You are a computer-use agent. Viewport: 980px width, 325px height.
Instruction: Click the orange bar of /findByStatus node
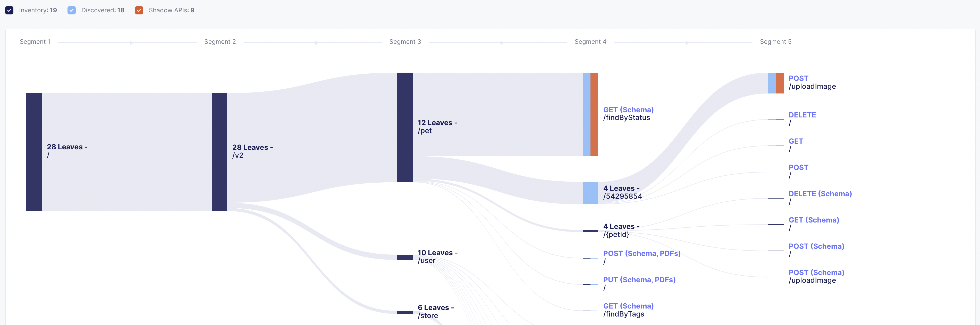pyautogui.click(x=594, y=114)
